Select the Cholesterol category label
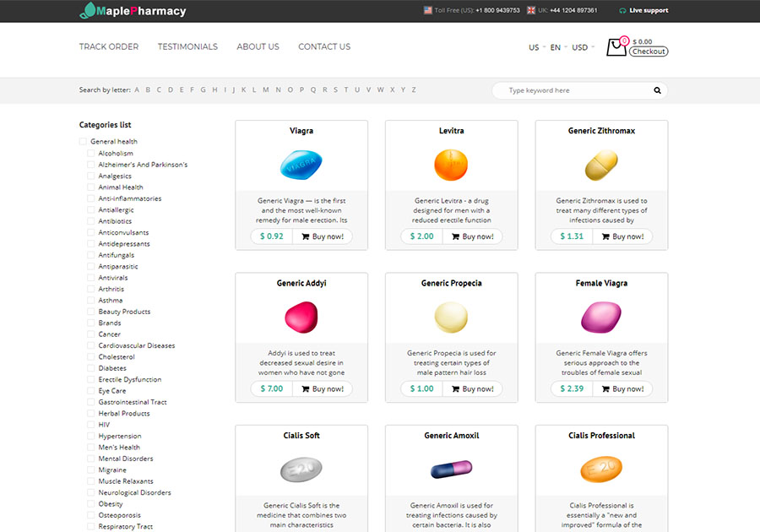Viewport: 760px width, 532px height. [x=117, y=356]
